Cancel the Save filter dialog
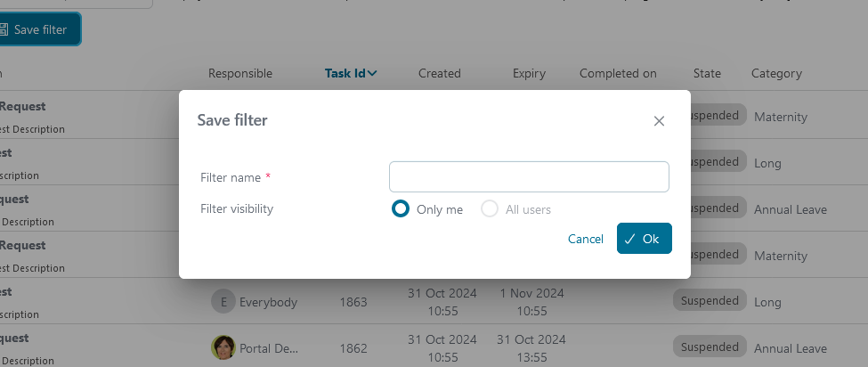Image resolution: width=868 pixels, height=367 pixels. pyautogui.click(x=585, y=239)
